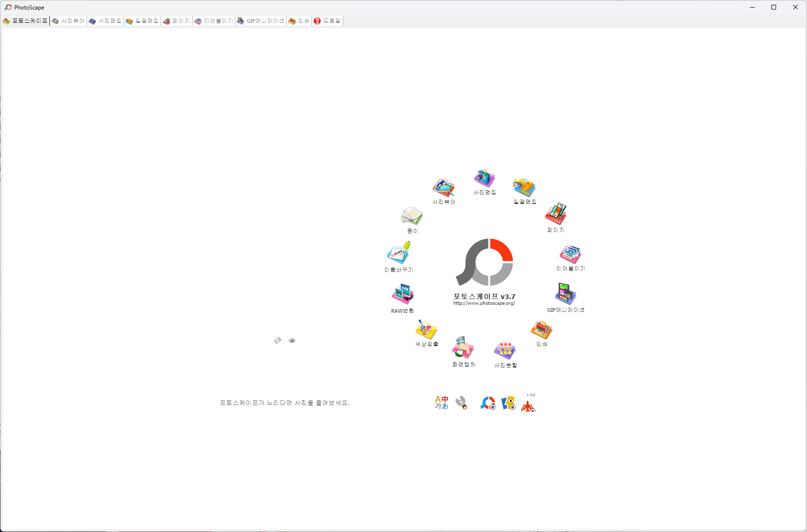Toggle the small eye icon

click(x=292, y=340)
